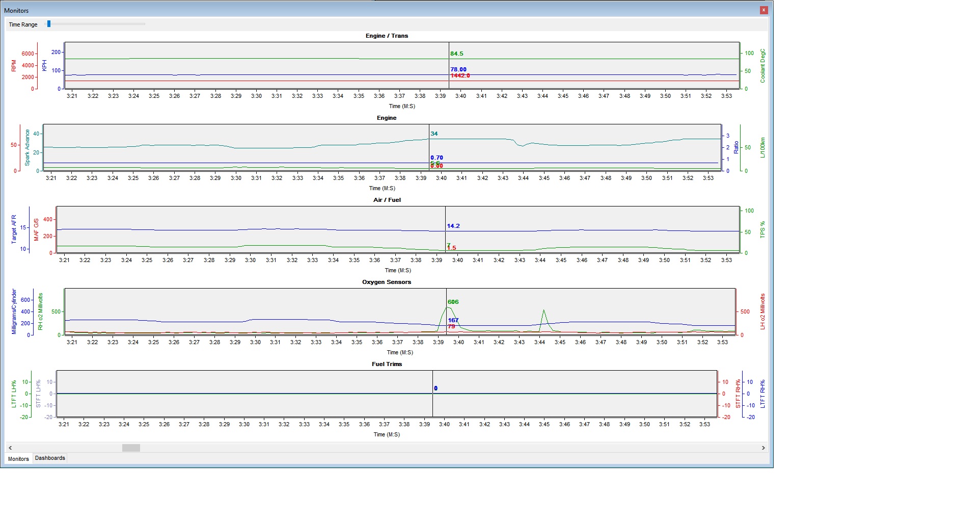Click the Air / Fuel chart title
Image resolution: width=980 pixels, height=519 pixels.
click(x=387, y=200)
